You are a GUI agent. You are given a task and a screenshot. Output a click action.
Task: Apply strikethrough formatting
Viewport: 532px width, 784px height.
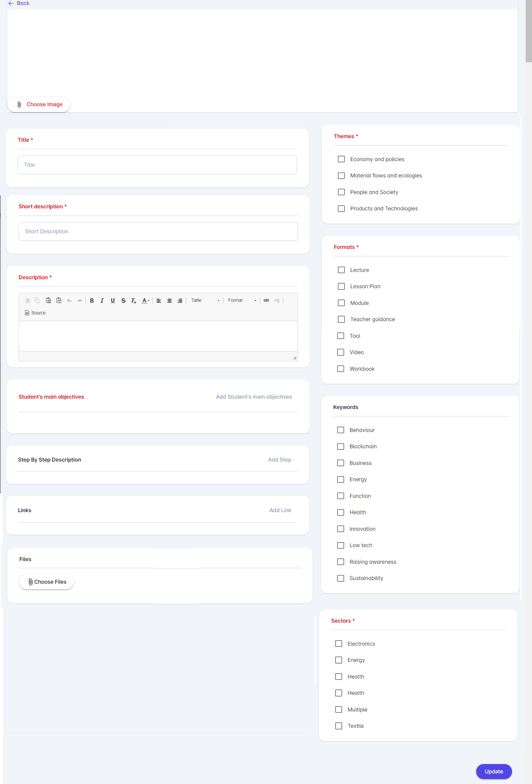123,300
